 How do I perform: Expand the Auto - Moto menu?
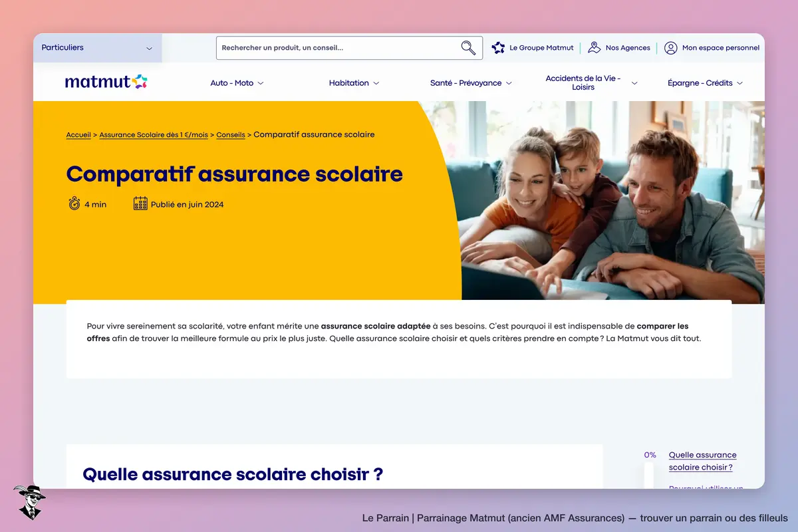point(237,83)
